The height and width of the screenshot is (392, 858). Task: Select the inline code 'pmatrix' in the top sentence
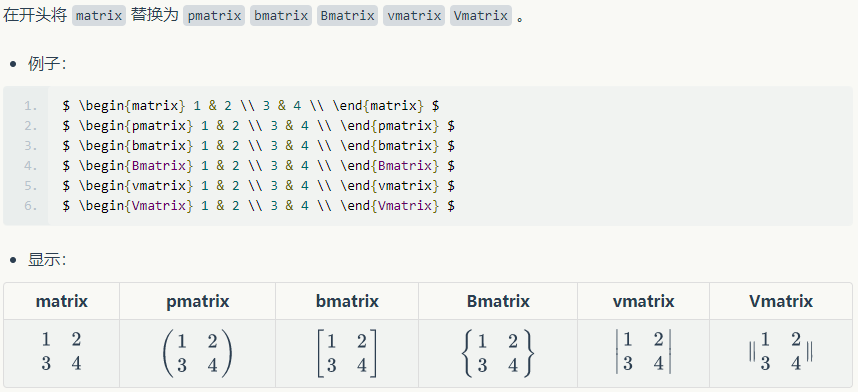[x=214, y=16]
